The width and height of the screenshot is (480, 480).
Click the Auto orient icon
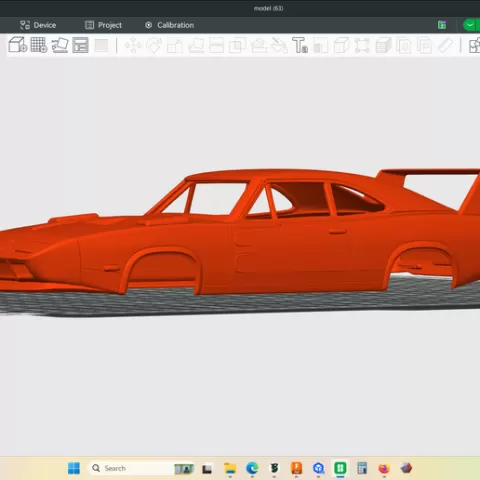tap(60, 45)
